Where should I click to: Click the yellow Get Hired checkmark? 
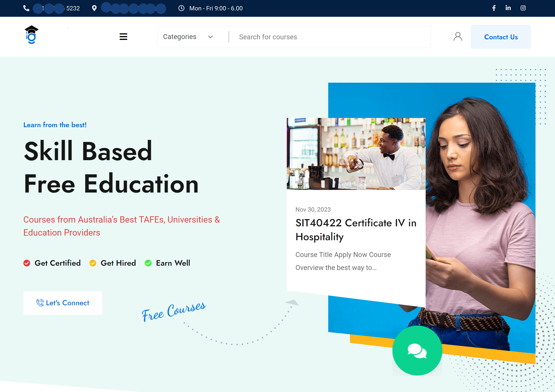(93, 263)
